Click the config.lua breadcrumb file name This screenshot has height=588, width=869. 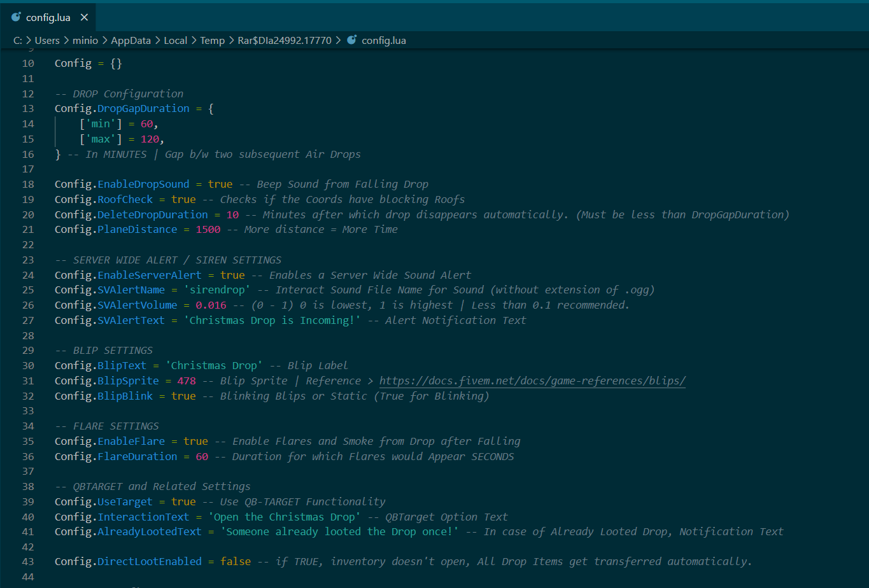click(383, 40)
